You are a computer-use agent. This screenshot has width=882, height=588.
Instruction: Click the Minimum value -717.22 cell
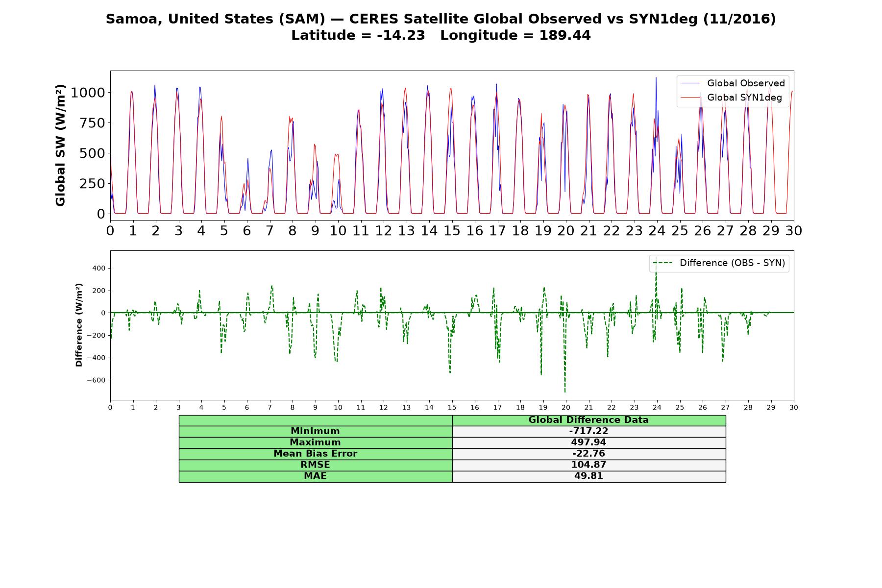tap(588, 431)
